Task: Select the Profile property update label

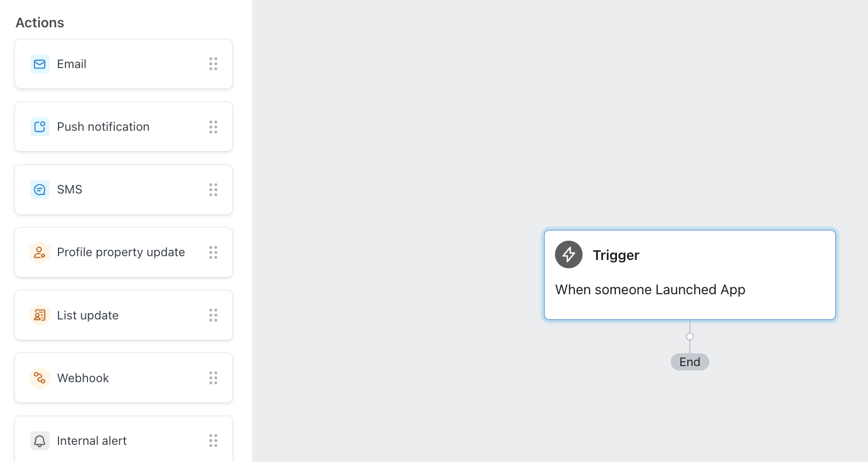Action: [x=121, y=252]
